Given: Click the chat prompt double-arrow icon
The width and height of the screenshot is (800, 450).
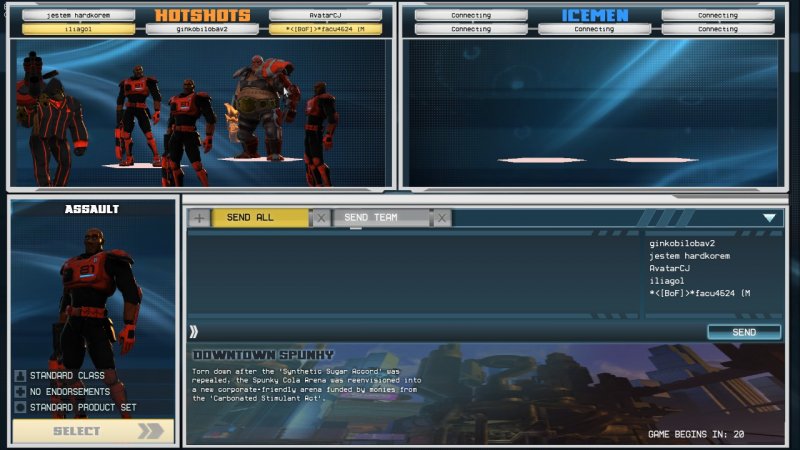Looking at the screenshot, I should point(193,332).
